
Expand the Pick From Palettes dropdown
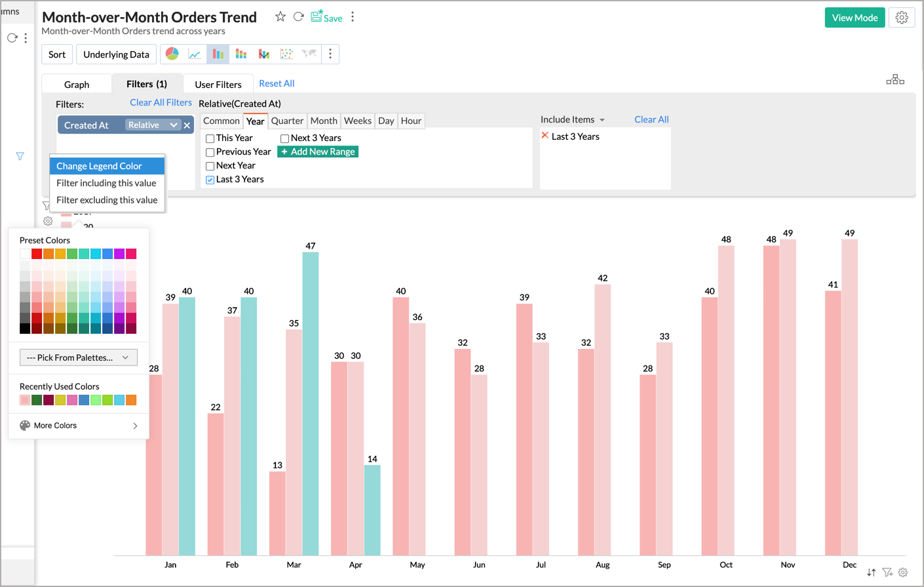click(x=79, y=357)
